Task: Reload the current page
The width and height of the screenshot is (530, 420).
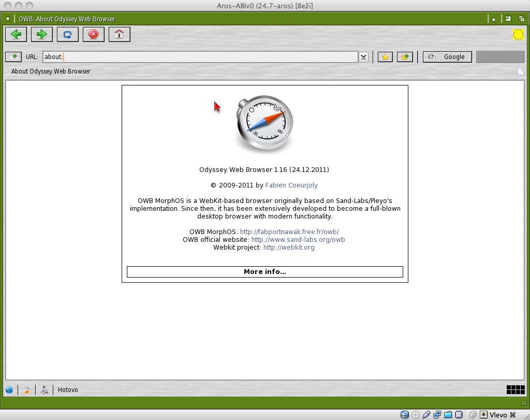Action: 68,35
